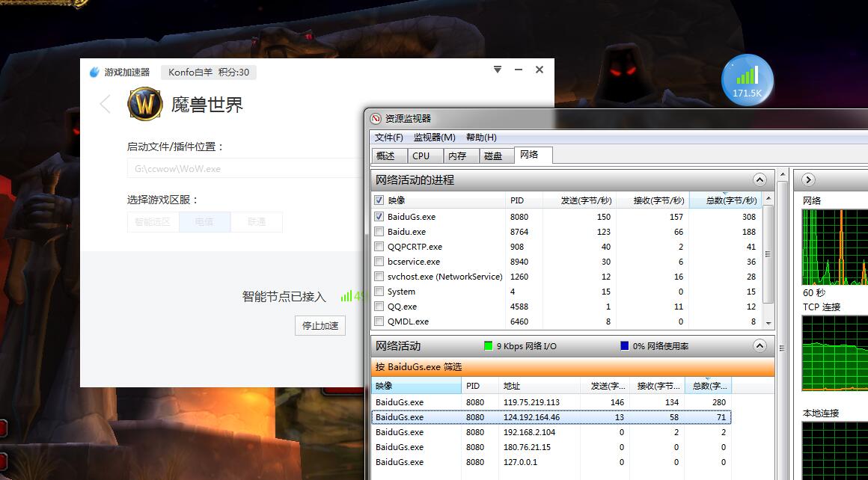This screenshot has height=480, width=868.
Task: Click the floating 171.5K network speed indicator
Action: point(746,79)
